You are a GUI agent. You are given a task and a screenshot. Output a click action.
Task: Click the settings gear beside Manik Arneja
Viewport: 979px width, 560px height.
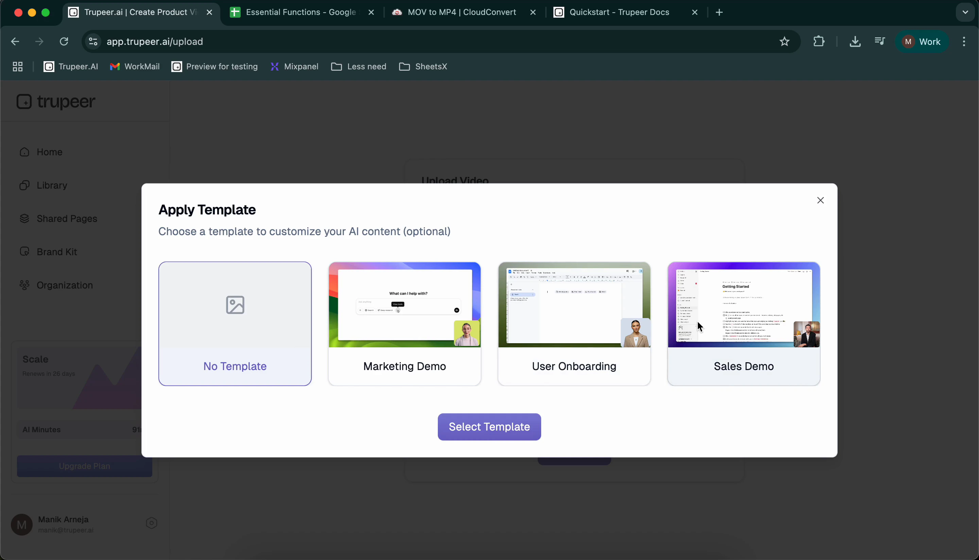click(151, 523)
